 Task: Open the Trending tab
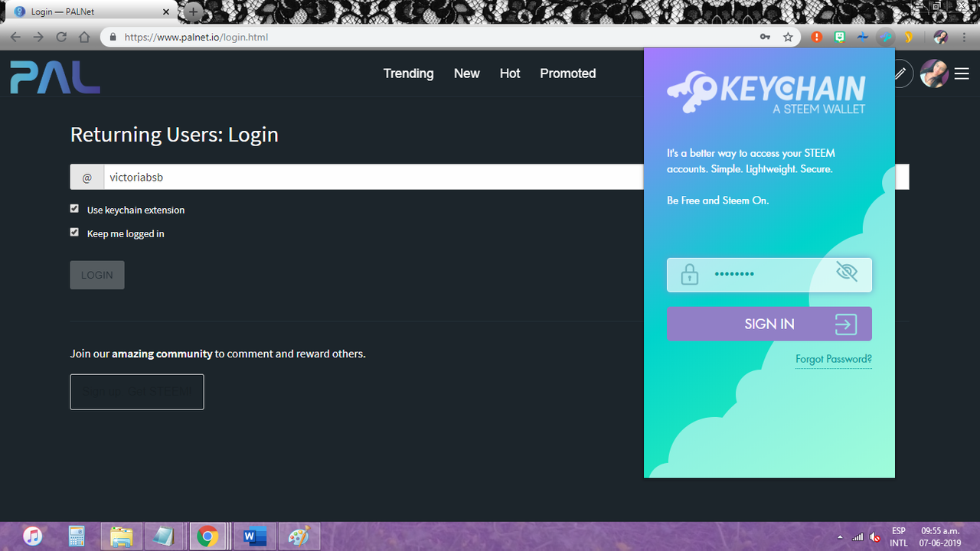tap(408, 73)
